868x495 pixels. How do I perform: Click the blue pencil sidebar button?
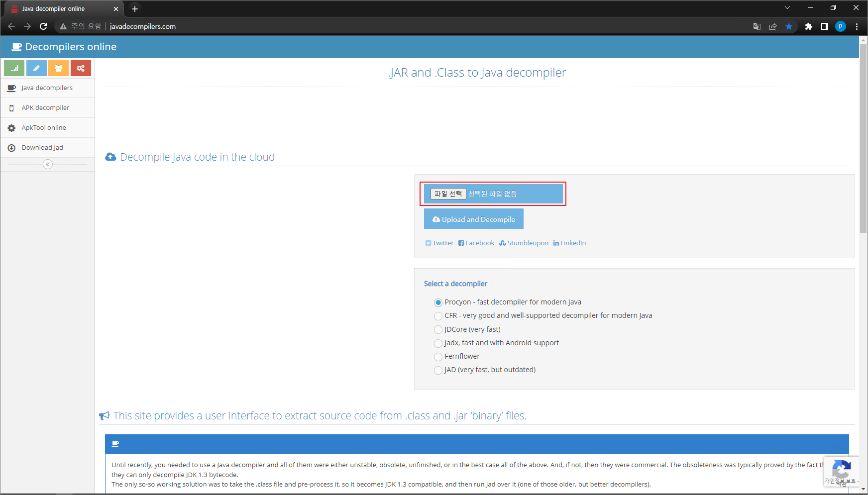click(36, 68)
